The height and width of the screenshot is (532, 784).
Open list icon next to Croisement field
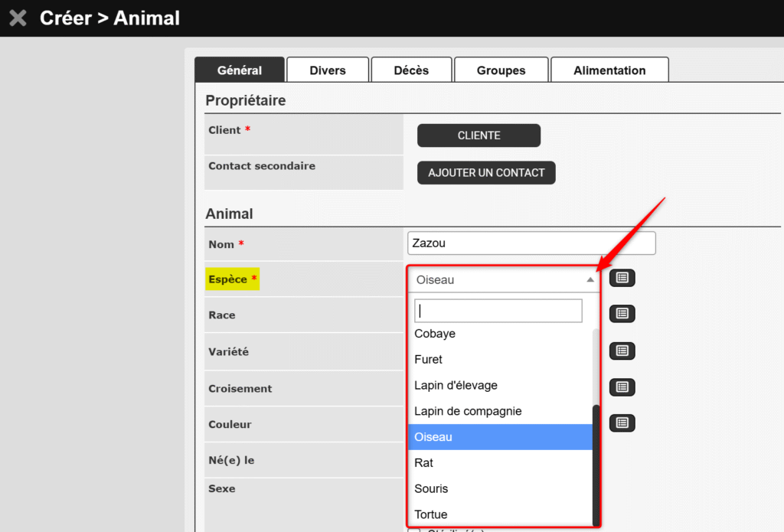point(622,387)
